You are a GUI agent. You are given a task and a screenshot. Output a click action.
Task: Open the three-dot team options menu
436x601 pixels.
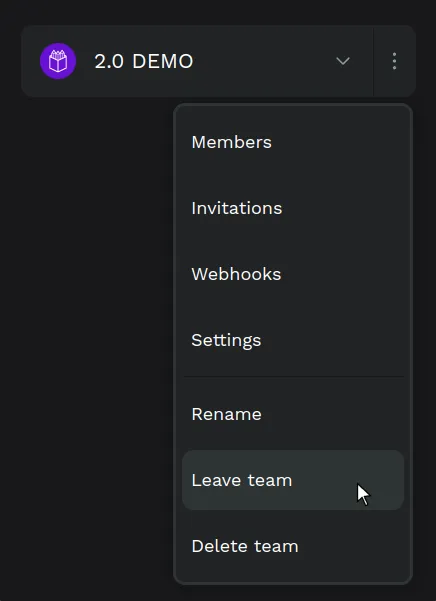pyautogui.click(x=394, y=61)
